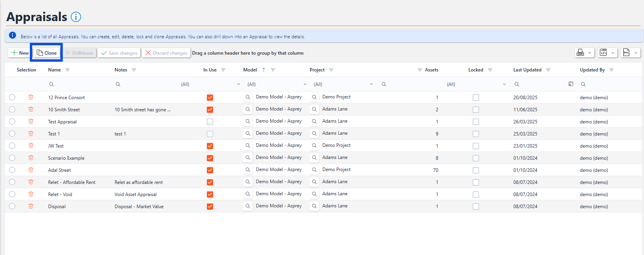Tick Locked checkbox for JW Test

click(x=476, y=146)
